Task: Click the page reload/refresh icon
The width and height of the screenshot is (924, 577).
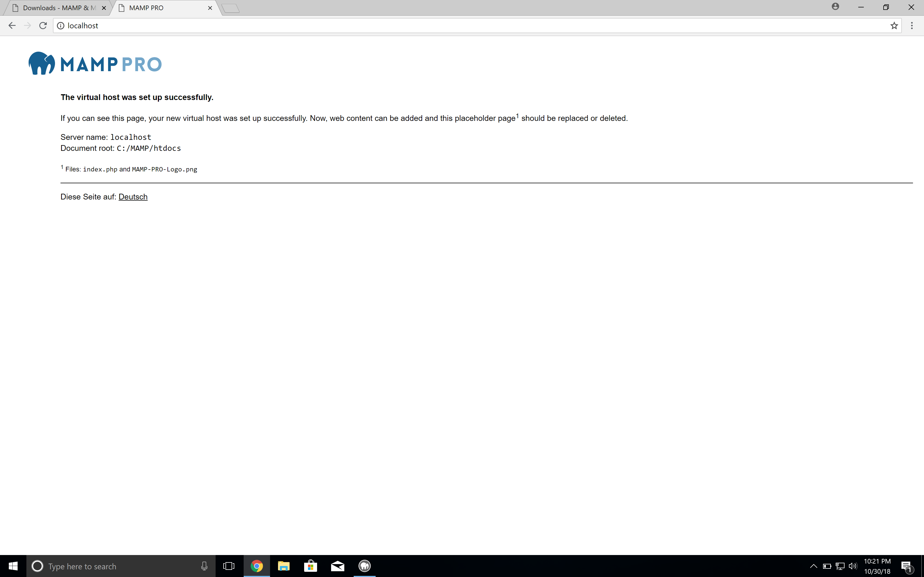Action: (43, 25)
